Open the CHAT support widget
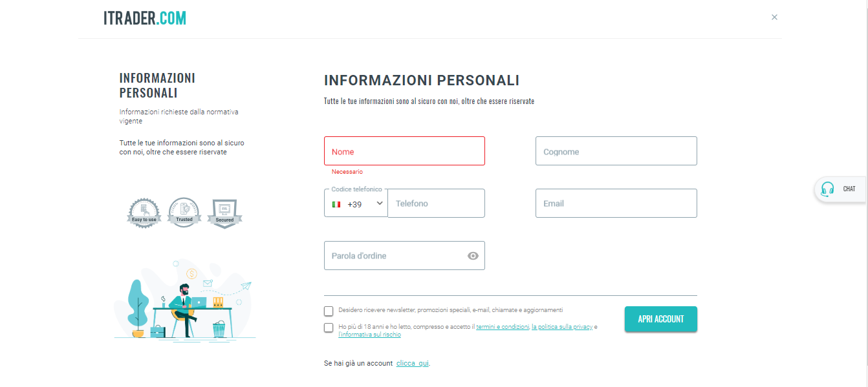This screenshot has width=868, height=387. coord(843,189)
